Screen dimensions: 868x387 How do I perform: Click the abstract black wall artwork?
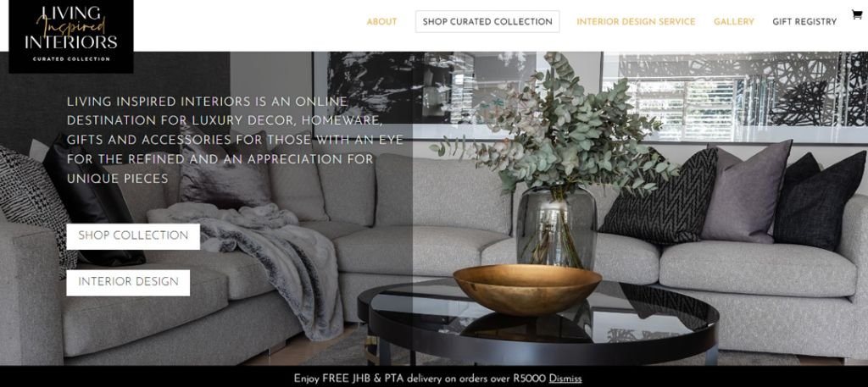coord(387,86)
